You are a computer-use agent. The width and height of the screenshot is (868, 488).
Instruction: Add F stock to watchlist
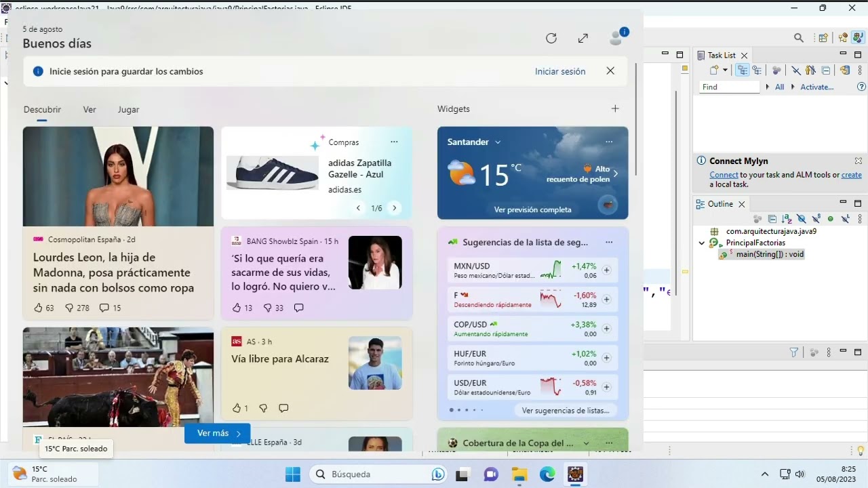pos(606,299)
